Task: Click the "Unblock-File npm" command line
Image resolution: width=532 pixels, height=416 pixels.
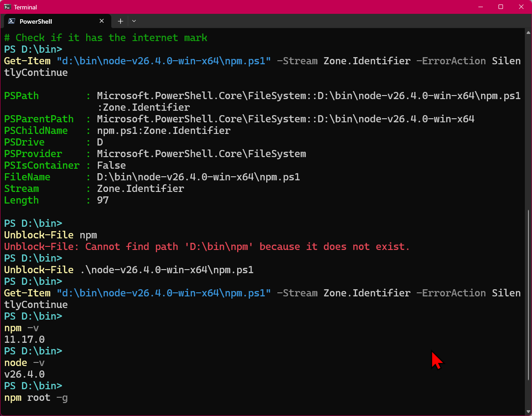Action: click(x=50, y=235)
